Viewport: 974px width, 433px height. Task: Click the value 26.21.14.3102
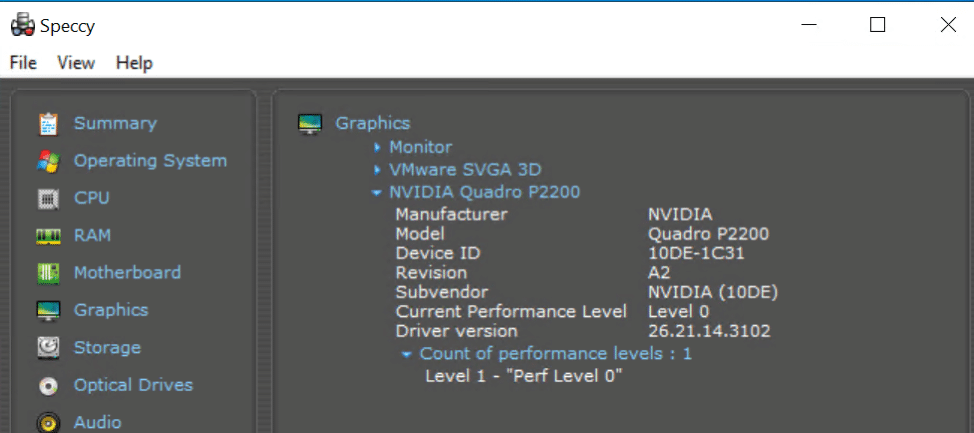tap(709, 330)
